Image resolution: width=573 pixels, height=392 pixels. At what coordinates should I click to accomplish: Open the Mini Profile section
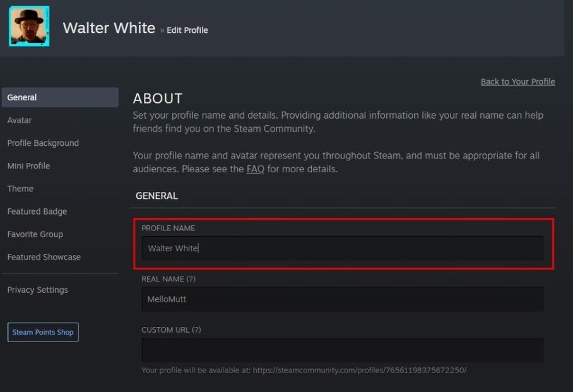tap(28, 165)
